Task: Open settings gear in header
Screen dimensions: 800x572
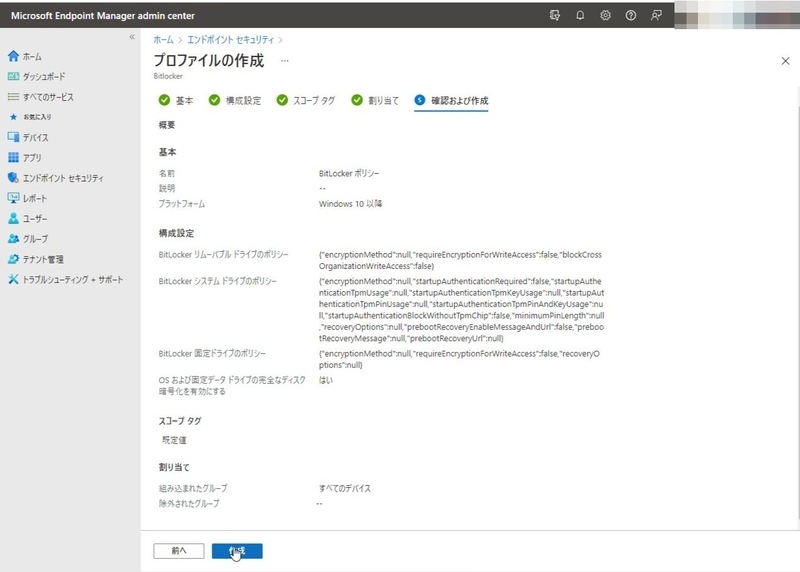Action: (605, 15)
